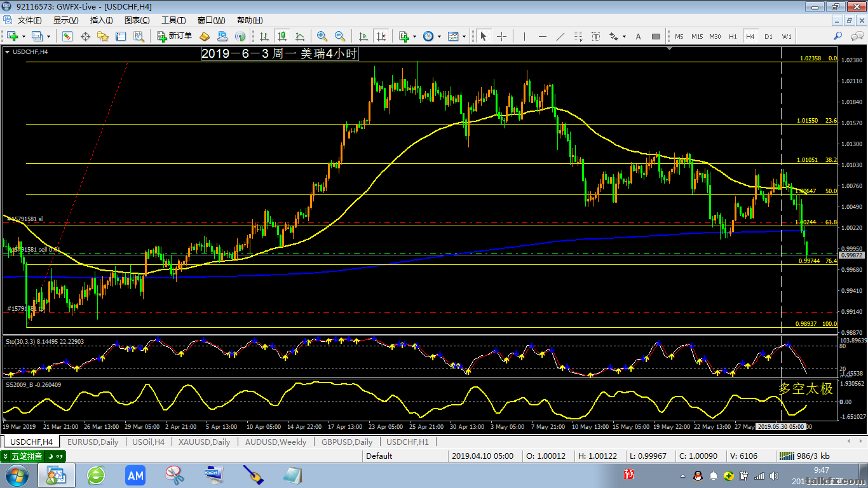Screen dimensions: 868x488
Task: Switch chart to bar chart mode
Action: tap(264, 36)
